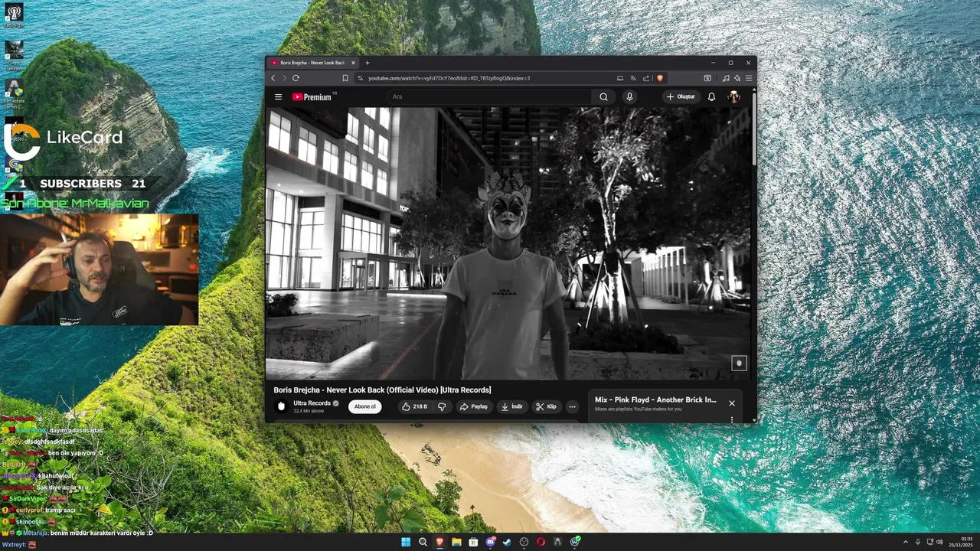Open the Brave main menu icon

(x=749, y=78)
